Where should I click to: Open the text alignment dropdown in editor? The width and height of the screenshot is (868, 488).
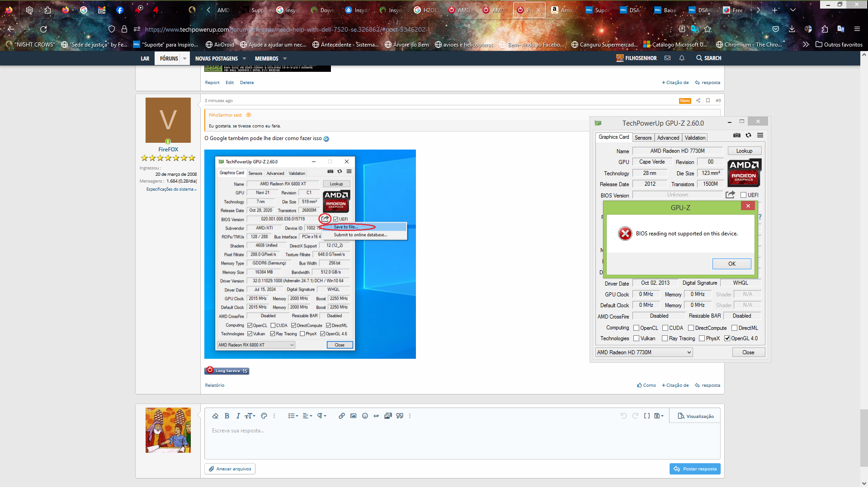[307, 416]
